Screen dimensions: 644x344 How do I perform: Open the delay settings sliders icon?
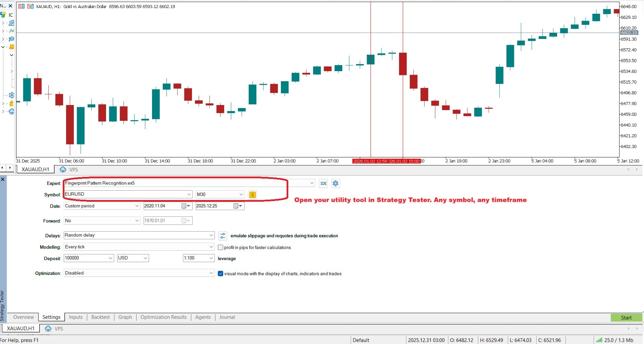222,236
